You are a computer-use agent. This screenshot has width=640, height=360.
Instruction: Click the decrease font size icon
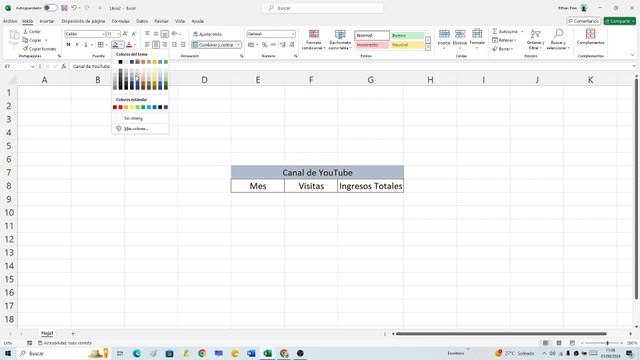pyautogui.click(x=134, y=34)
